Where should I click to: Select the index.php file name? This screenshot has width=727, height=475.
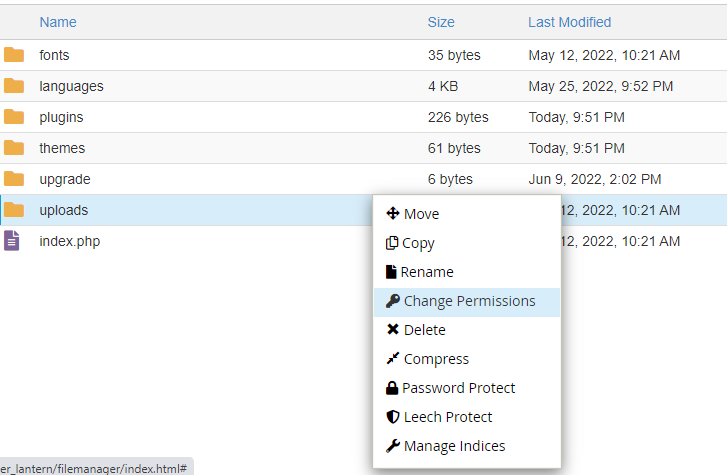(69, 241)
